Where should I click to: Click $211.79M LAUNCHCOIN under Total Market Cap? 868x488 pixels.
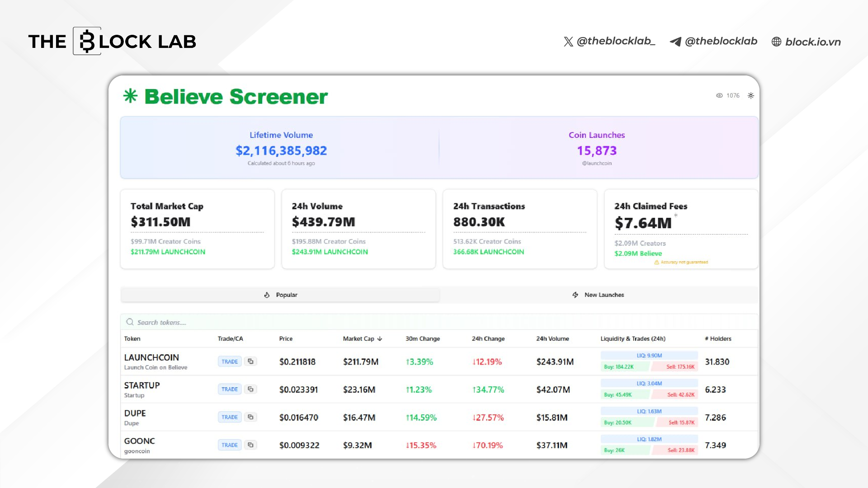click(168, 252)
